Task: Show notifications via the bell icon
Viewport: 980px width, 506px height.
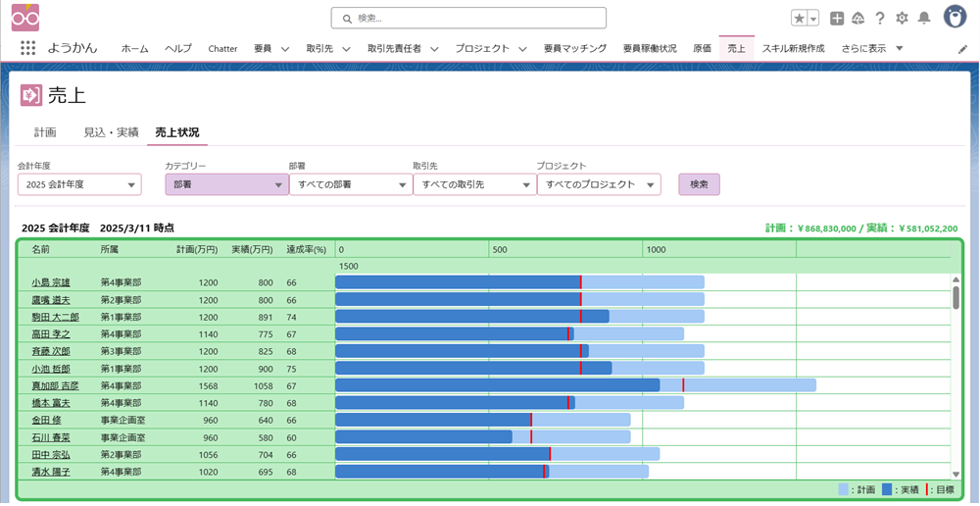Action: pyautogui.click(x=923, y=18)
